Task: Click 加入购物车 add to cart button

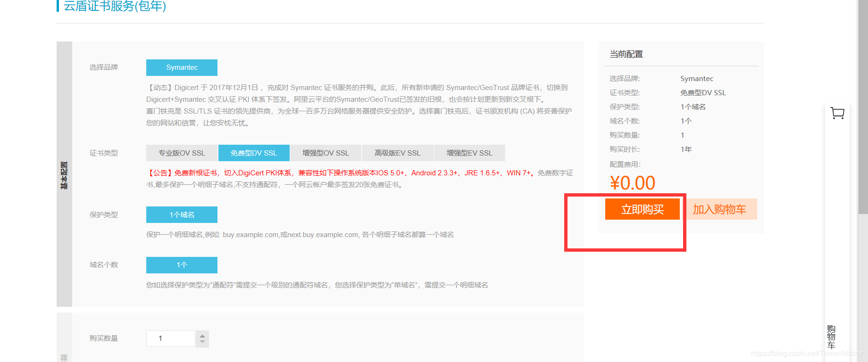Action: [x=719, y=209]
